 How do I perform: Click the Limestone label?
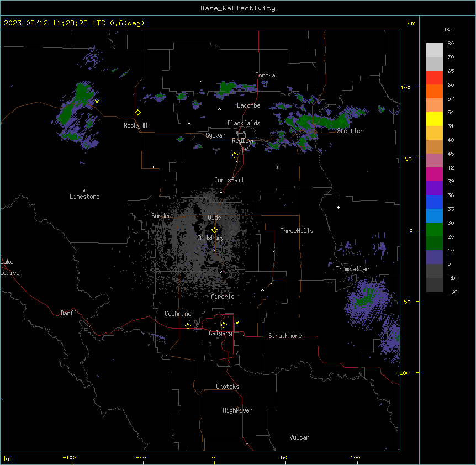pyautogui.click(x=84, y=197)
